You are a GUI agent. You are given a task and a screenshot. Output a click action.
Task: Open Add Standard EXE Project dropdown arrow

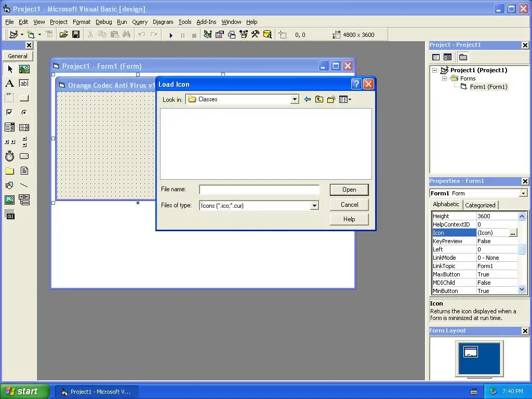pyautogui.click(x=22, y=35)
